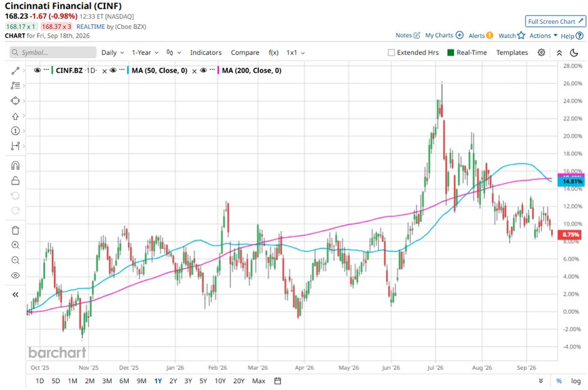Enable the Extended Hrs checkbox
Screen dimensions: 588x390
(x=391, y=53)
